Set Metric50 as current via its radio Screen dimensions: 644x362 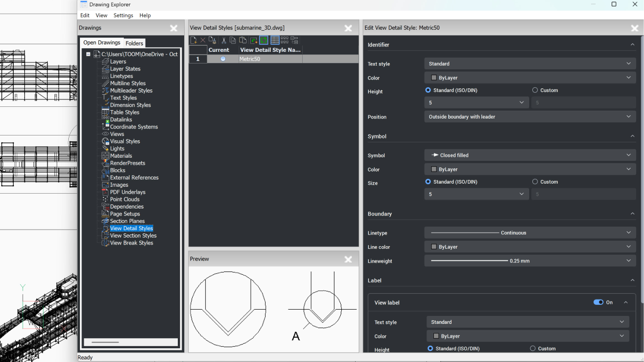[x=223, y=59]
